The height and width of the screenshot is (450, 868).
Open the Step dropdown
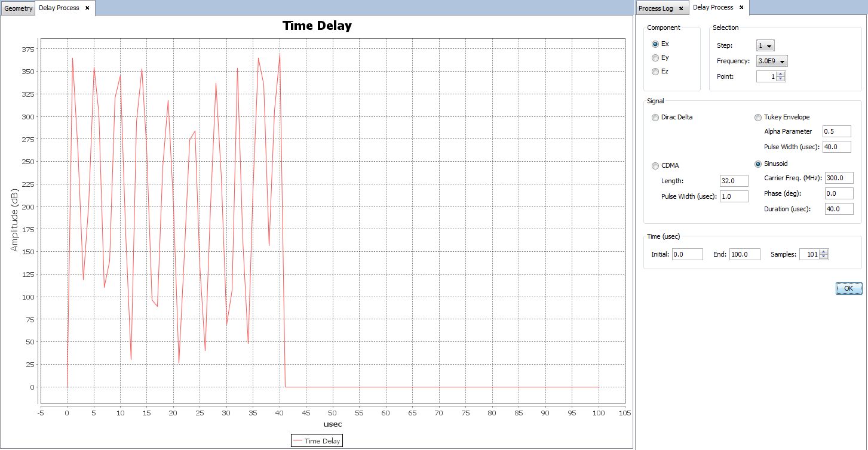point(765,46)
